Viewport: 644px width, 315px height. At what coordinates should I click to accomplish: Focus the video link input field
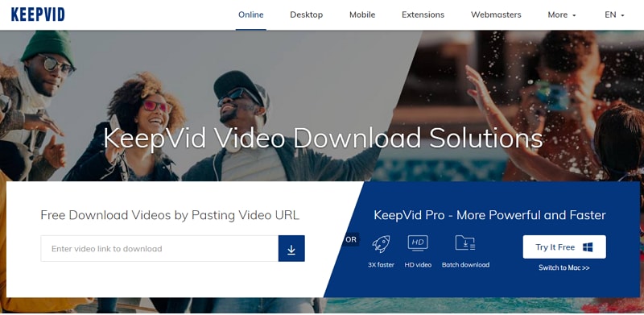coord(159,248)
